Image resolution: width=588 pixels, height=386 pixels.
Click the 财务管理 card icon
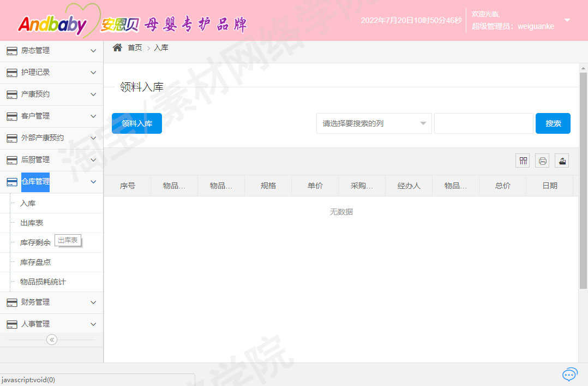pyautogui.click(x=12, y=302)
